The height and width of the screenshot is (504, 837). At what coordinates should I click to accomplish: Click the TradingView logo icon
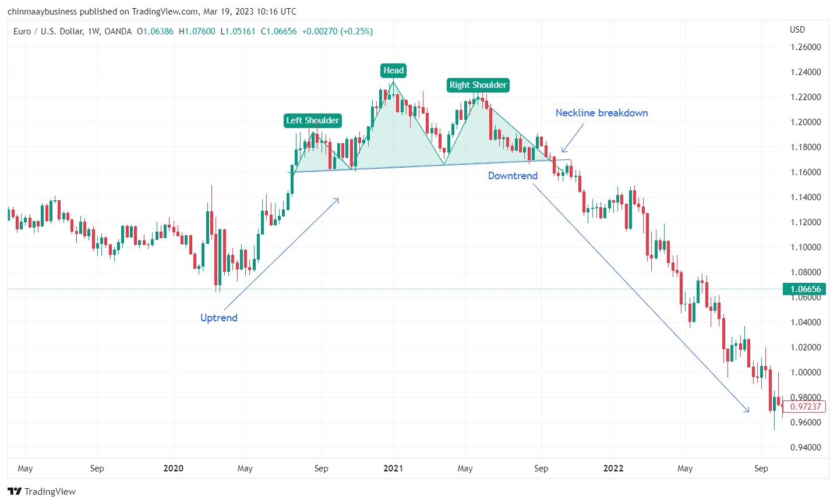[15, 492]
